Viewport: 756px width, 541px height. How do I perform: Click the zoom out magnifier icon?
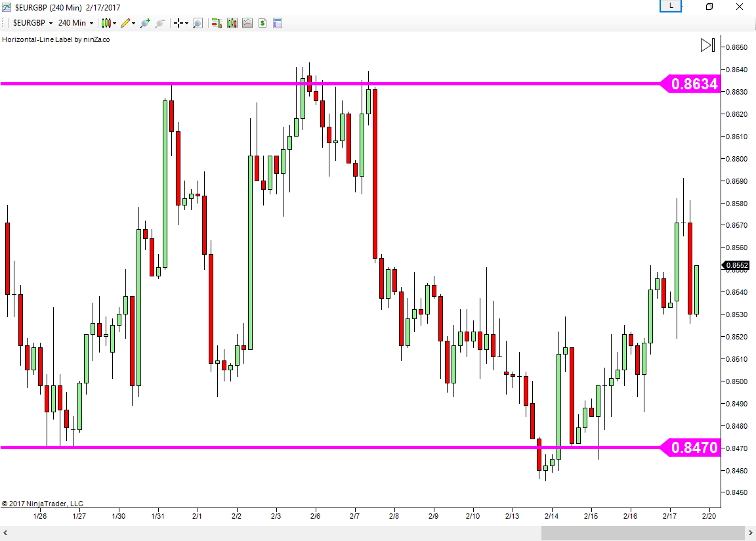160,23
